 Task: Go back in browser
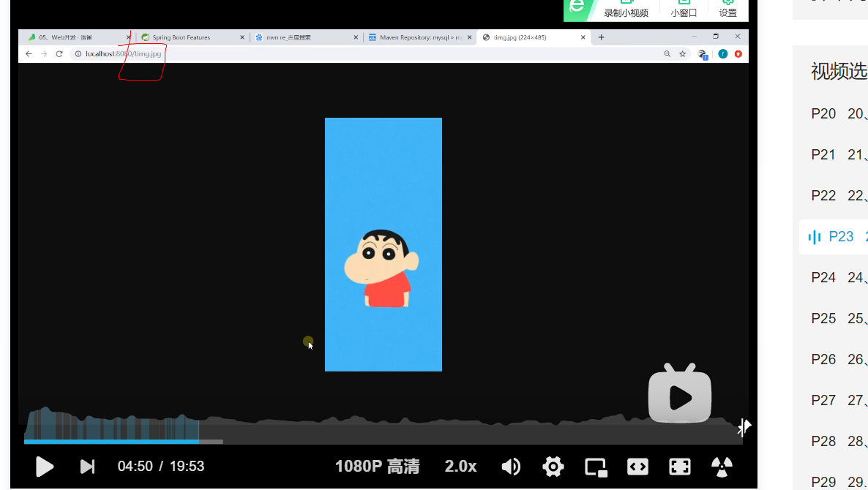(29, 53)
